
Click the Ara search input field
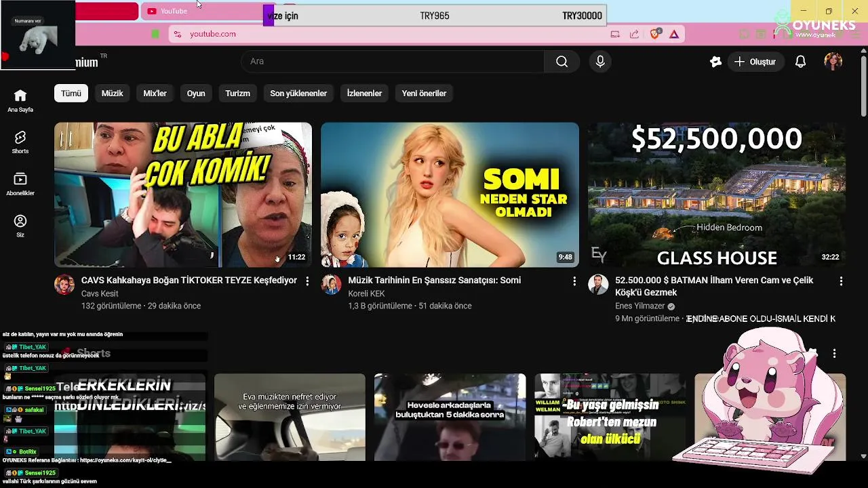(x=393, y=62)
